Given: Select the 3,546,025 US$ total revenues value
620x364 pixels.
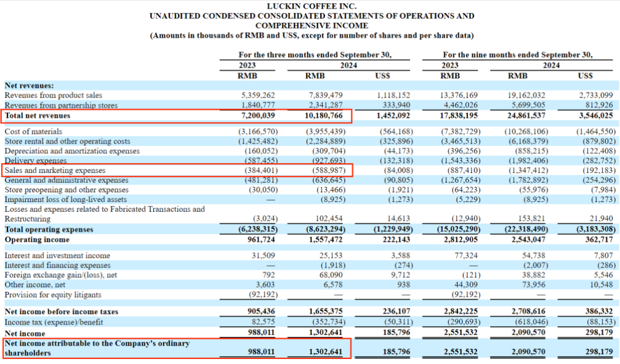Looking at the screenshot, I should point(596,115).
